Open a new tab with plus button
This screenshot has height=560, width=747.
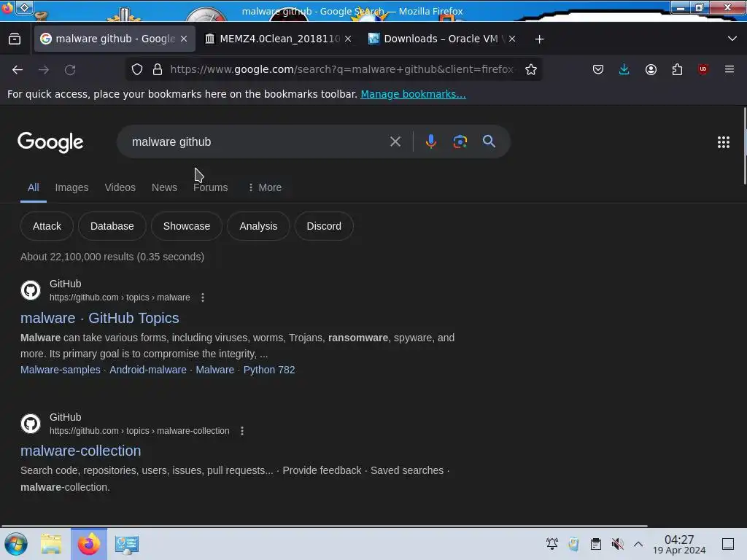(539, 39)
